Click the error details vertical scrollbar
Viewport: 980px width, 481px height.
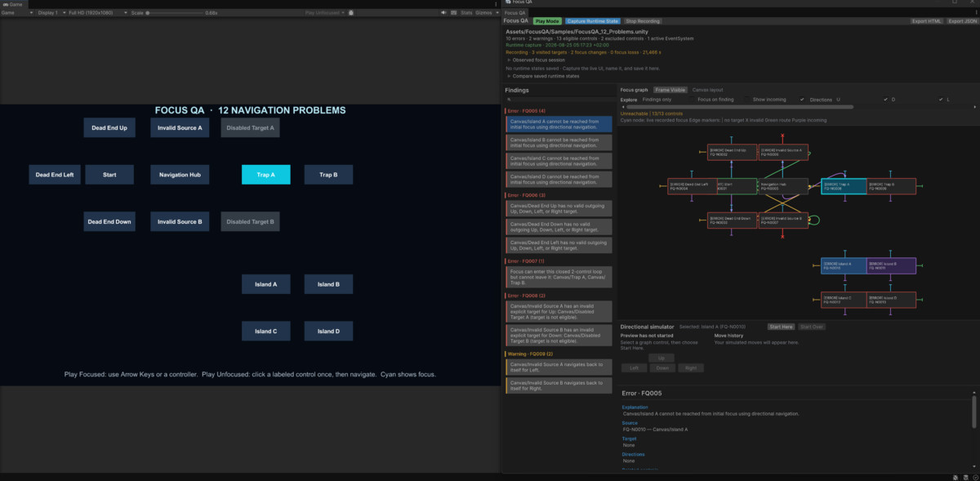click(x=973, y=412)
